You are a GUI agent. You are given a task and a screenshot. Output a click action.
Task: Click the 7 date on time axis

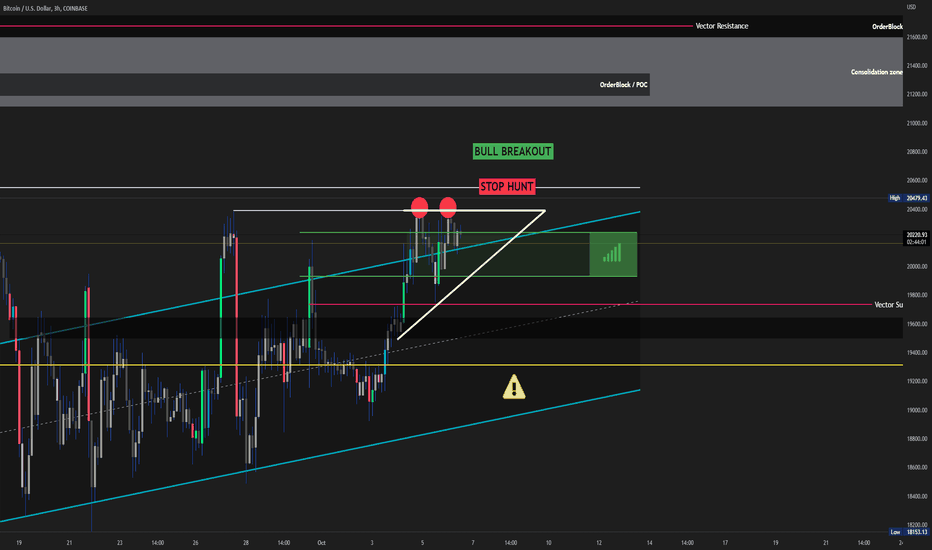click(473, 543)
